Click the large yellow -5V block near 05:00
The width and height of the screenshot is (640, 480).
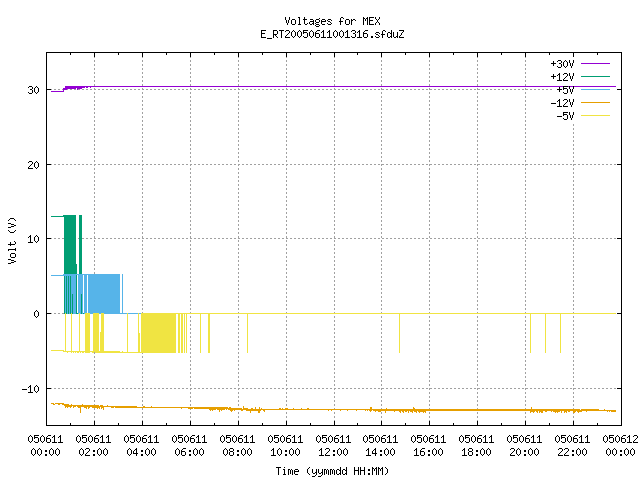point(159,333)
